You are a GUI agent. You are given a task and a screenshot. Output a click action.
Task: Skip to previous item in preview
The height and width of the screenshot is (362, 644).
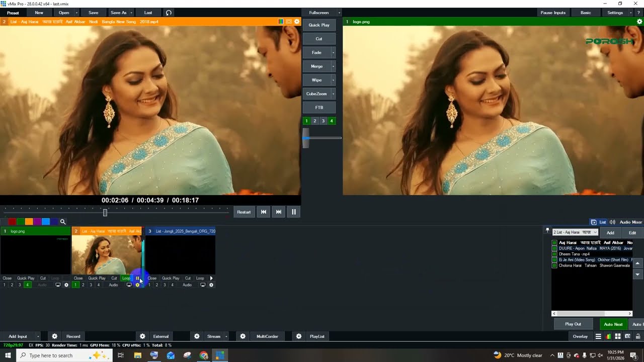pyautogui.click(x=264, y=212)
